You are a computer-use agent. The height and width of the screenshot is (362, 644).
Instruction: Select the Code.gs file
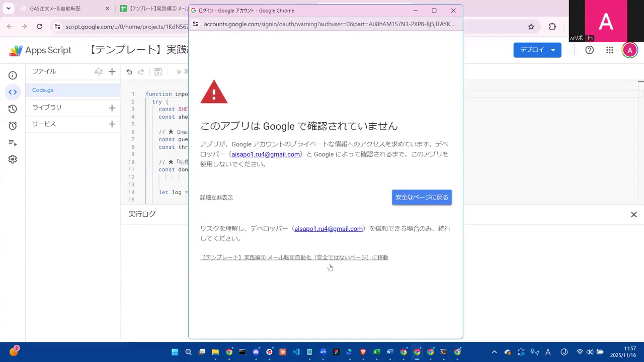point(42,90)
